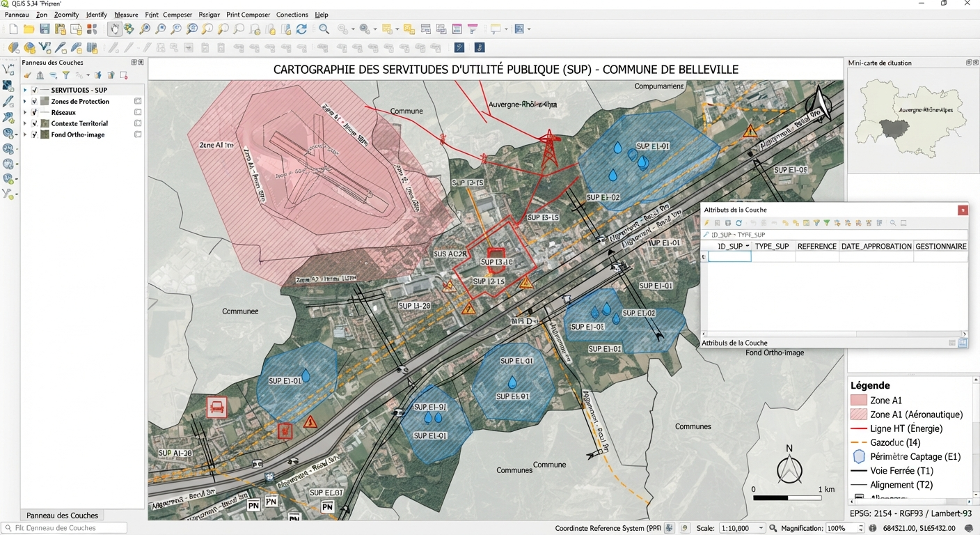980x535 pixels.
Task: Click the DATE_APPROBATION column header
Action: (x=876, y=246)
